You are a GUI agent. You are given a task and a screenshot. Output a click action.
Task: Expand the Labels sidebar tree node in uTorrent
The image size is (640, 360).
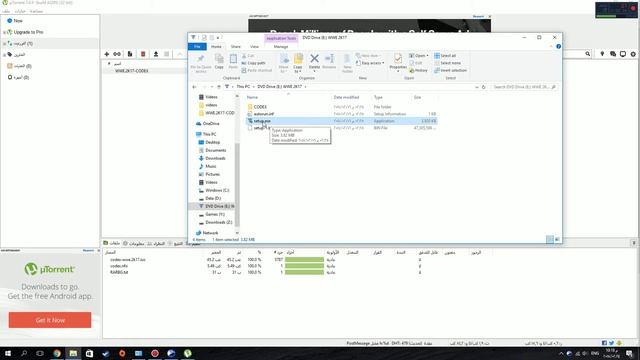click(x=4, y=54)
